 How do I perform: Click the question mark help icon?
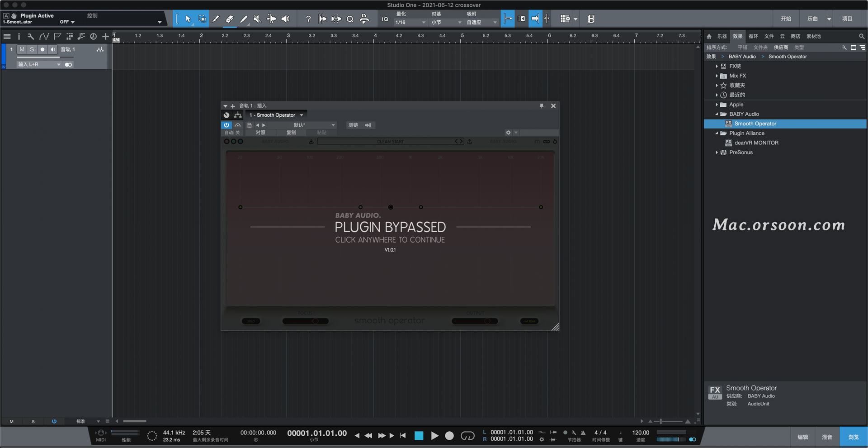pyautogui.click(x=308, y=19)
